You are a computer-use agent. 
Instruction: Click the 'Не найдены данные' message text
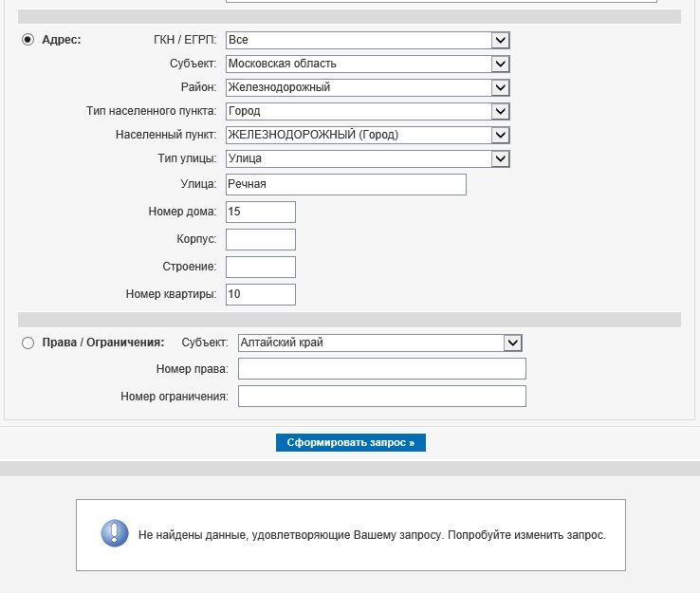coord(372,535)
